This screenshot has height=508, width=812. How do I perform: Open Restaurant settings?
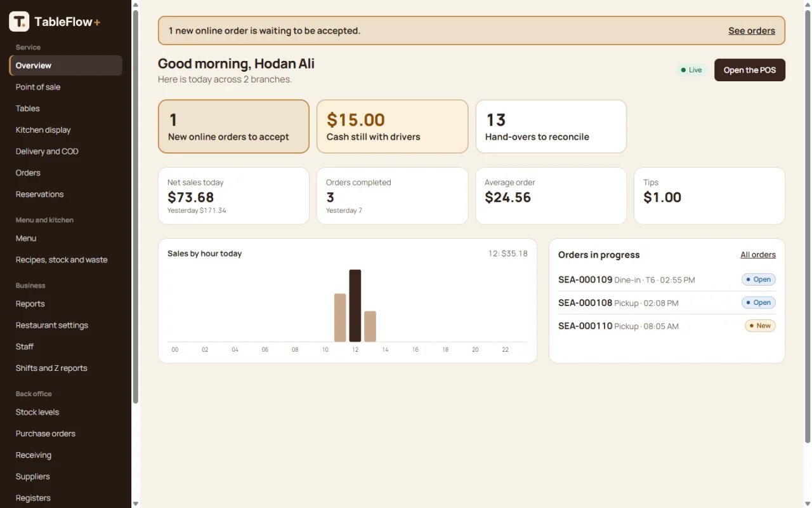click(x=65, y=325)
